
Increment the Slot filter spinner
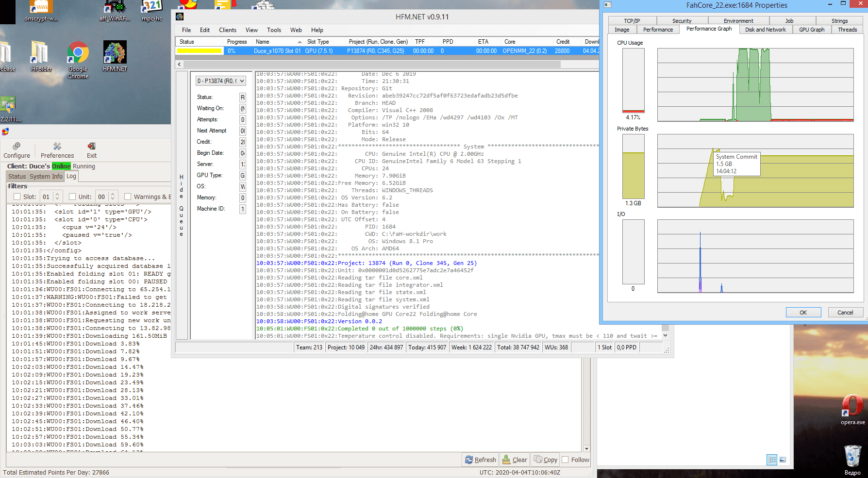[x=57, y=194]
